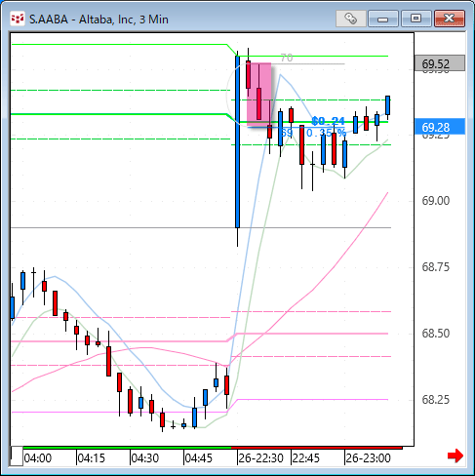Image resolution: width=475 pixels, height=476 pixels.
Task: Click the gray 70 level label
Action: coord(287,58)
